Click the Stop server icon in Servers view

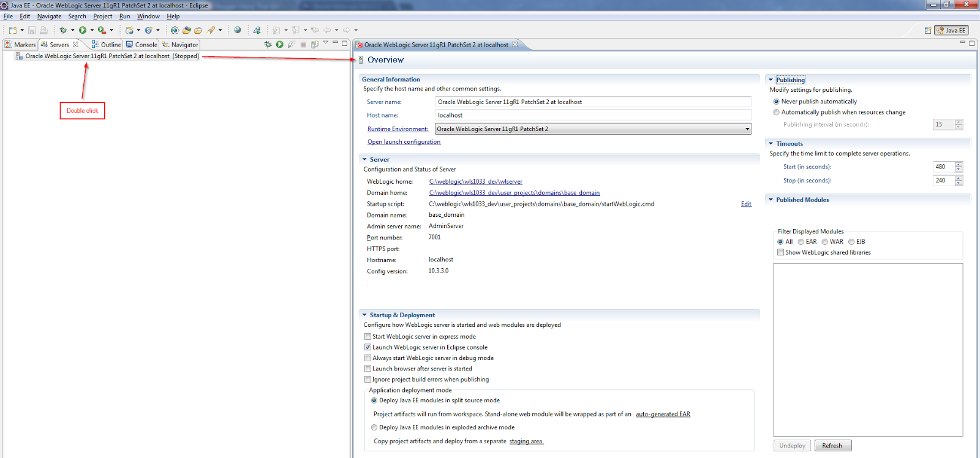click(x=303, y=44)
